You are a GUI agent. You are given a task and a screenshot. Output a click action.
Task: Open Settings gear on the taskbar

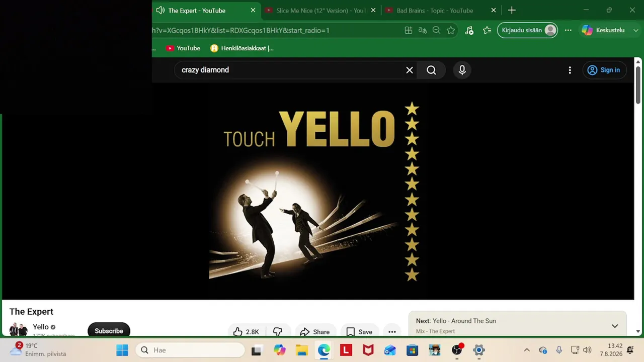click(x=479, y=350)
